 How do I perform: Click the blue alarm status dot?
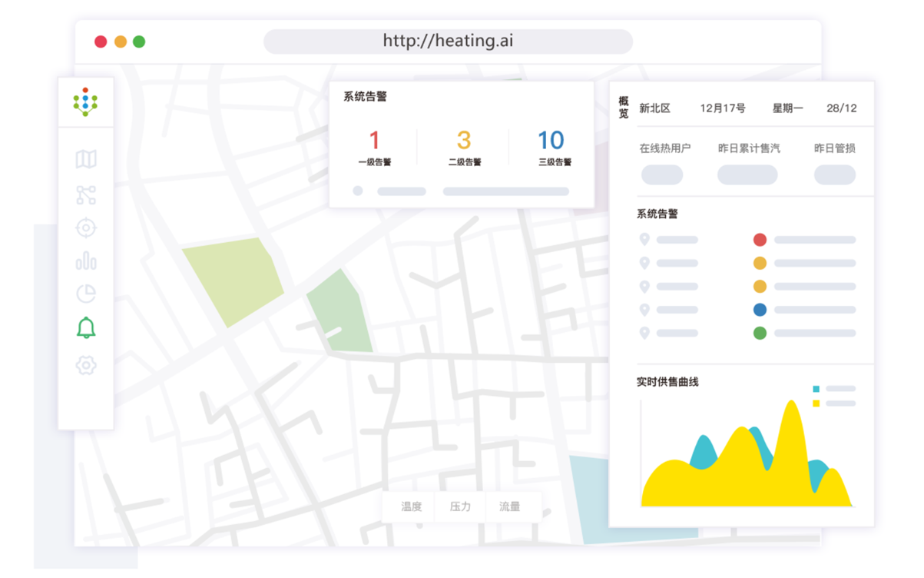point(760,311)
